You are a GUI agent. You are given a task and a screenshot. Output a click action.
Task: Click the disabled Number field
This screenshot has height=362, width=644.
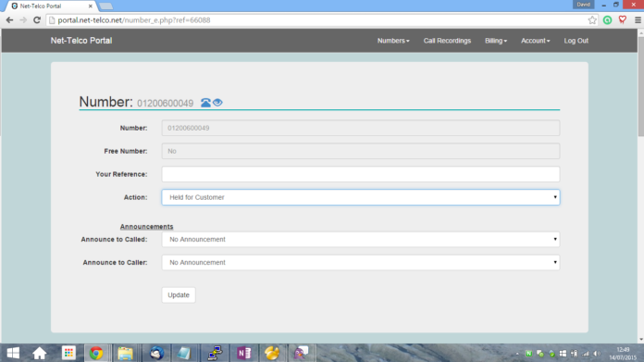point(360,128)
